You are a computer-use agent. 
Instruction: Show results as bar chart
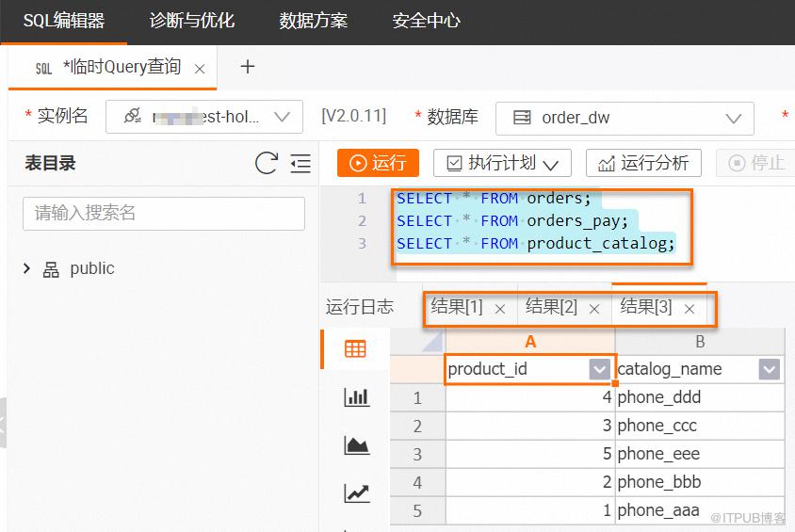click(356, 396)
